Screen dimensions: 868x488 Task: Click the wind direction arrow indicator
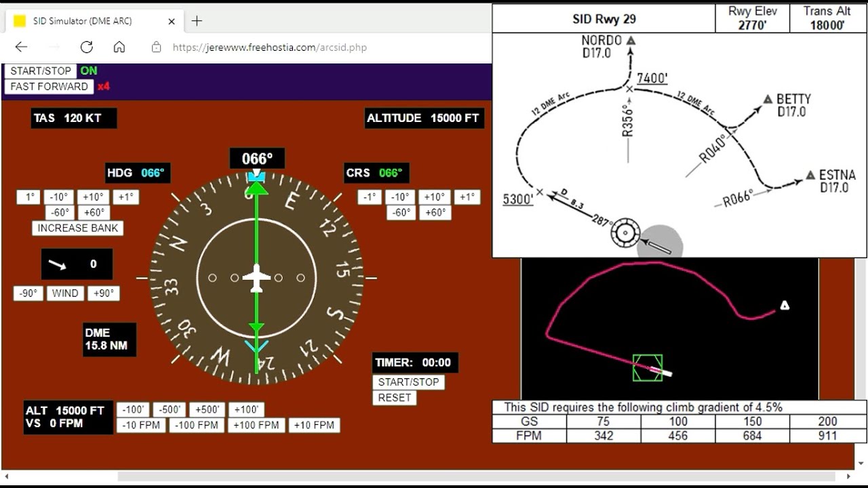(58, 264)
